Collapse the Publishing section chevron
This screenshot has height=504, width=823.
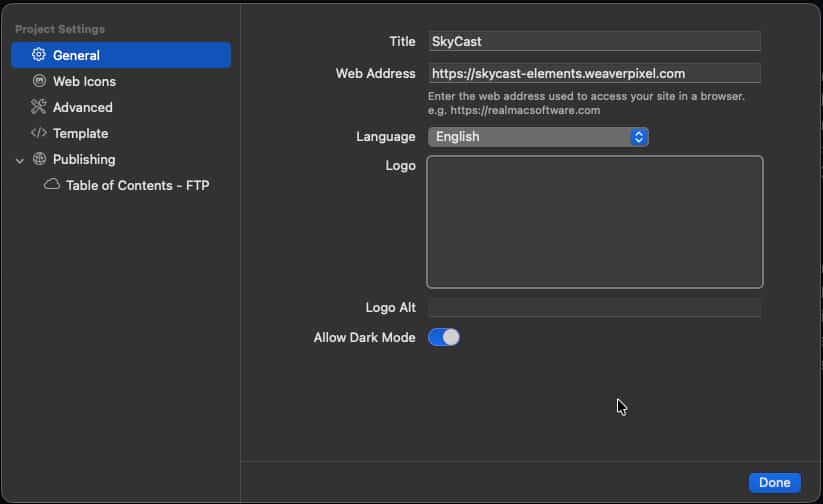tap(20, 160)
